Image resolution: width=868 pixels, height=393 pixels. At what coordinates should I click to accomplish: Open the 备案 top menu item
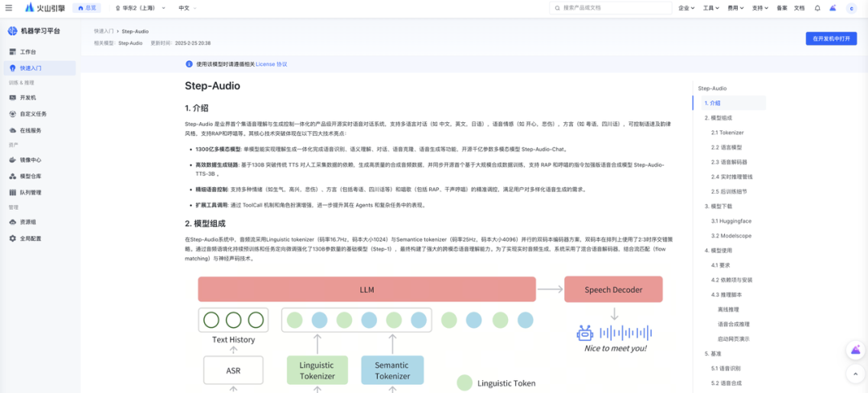click(x=782, y=8)
